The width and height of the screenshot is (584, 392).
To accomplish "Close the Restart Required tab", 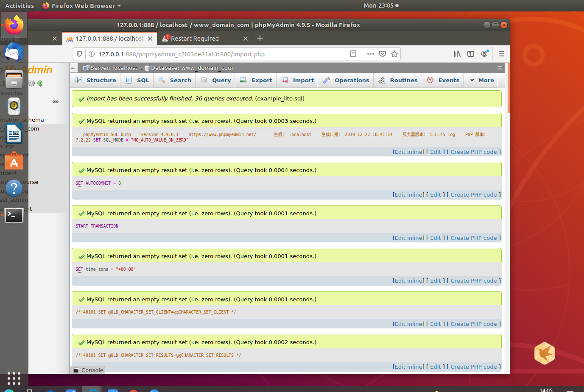I will pyautogui.click(x=246, y=38).
